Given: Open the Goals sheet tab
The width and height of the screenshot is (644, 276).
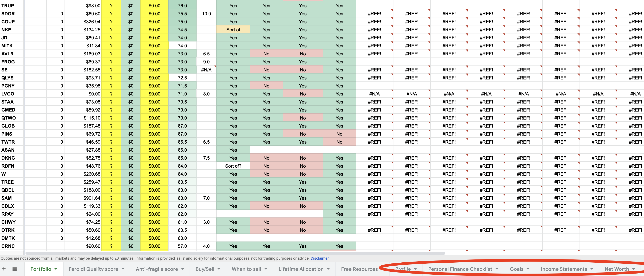Looking at the screenshot, I should (516, 269).
